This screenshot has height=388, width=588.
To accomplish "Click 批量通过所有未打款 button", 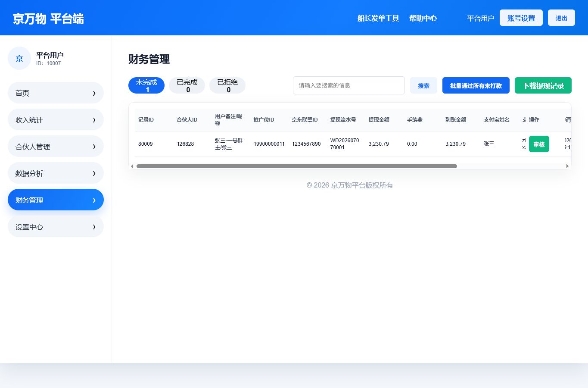I will coord(476,85).
